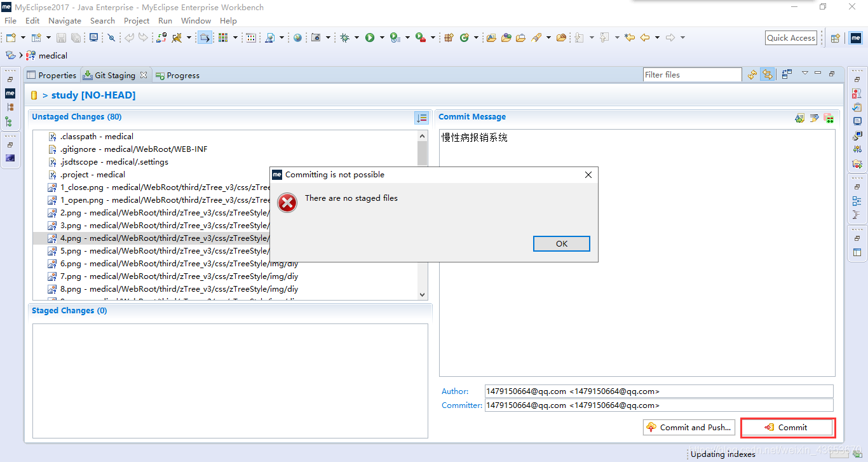The width and height of the screenshot is (868, 462).
Task: Open the New wizard dropdown arrow
Action: coord(23,38)
